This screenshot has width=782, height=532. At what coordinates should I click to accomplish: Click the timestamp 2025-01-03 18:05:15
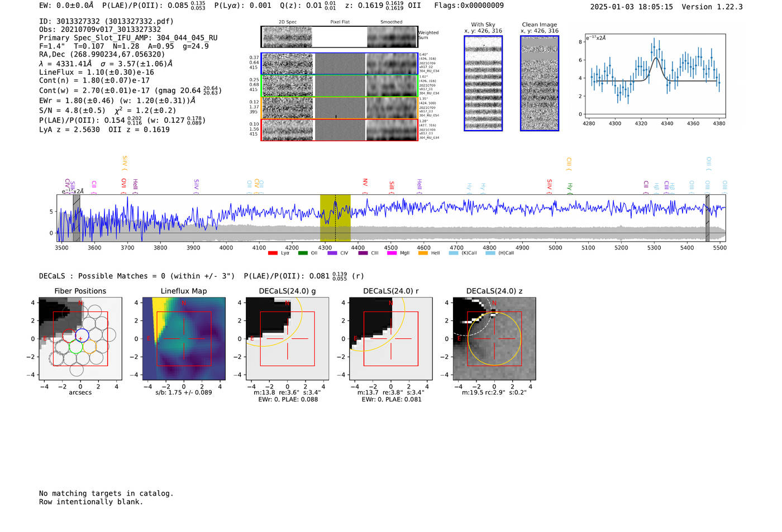click(x=631, y=7)
